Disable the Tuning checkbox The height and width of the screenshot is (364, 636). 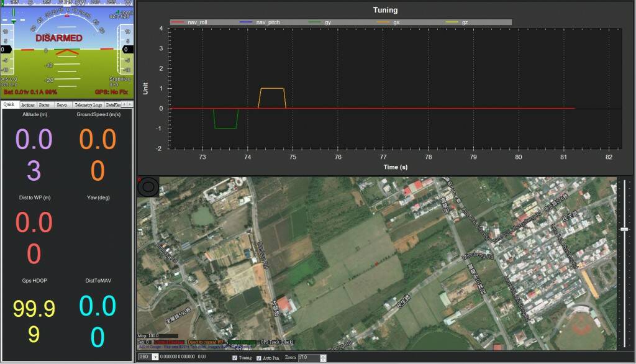(234, 358)
